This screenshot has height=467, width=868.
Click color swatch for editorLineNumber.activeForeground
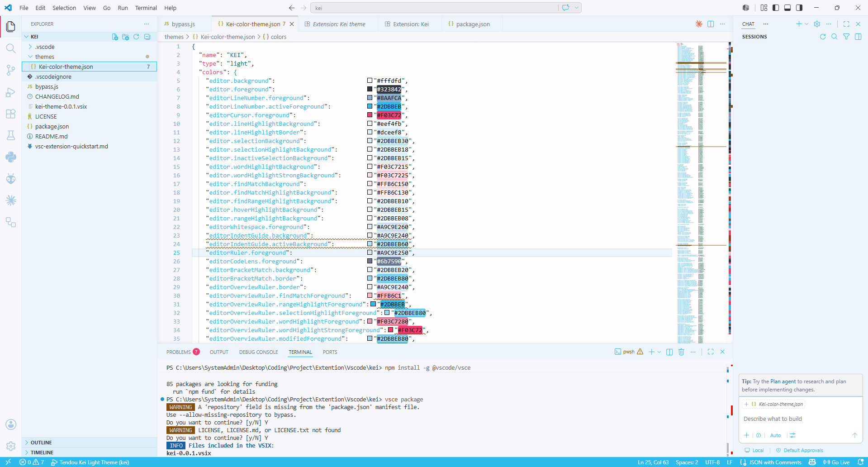click(370, 106)
